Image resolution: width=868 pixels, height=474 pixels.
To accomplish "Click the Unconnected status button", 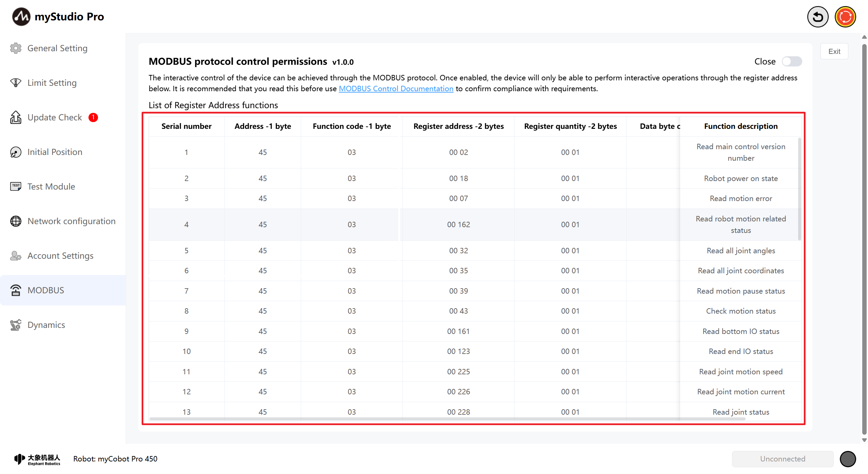I will [782, 459].
